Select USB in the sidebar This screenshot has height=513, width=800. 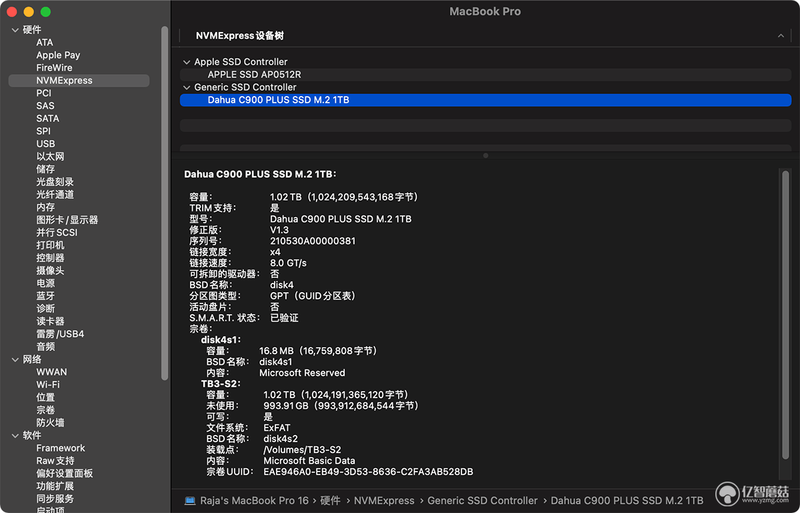coord(45,144)
